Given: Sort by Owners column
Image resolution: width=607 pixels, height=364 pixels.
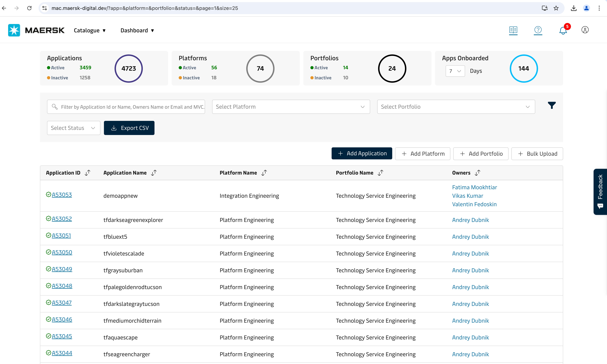Looking at the screenshot, I should 477,173.
